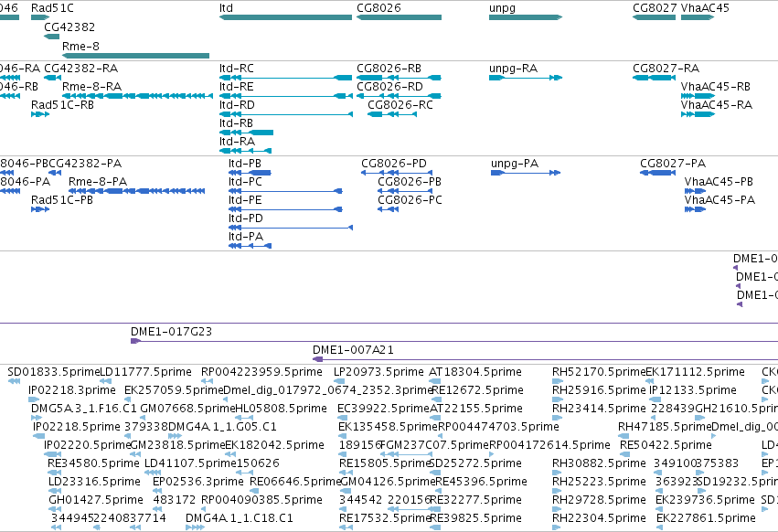778x532 pixels.
Task: Select protein ltd-PB glyph
Action: point(250,173)
